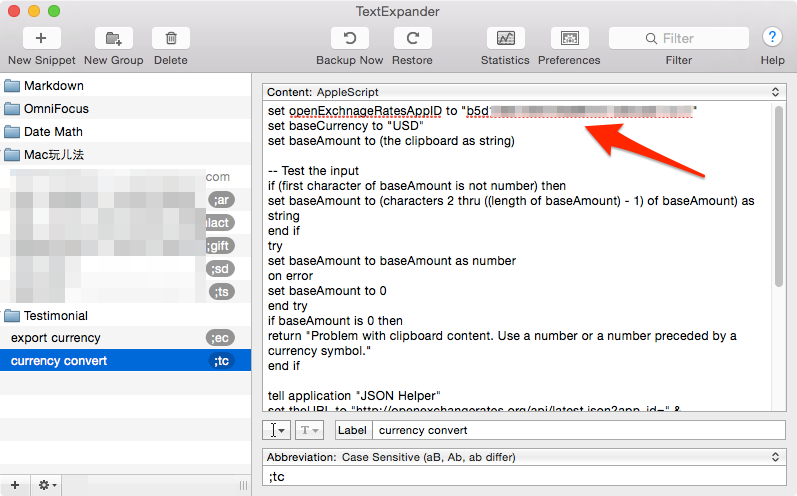797x496 pixels.
Task: Click the sidebar resize grip handle
Action: click(243, 485)
